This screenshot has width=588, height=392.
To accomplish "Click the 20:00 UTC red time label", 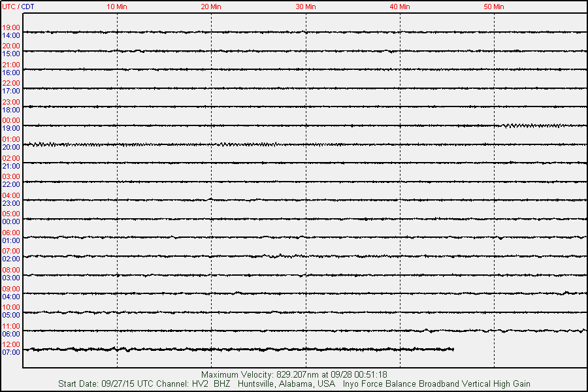I will (11, 46).
